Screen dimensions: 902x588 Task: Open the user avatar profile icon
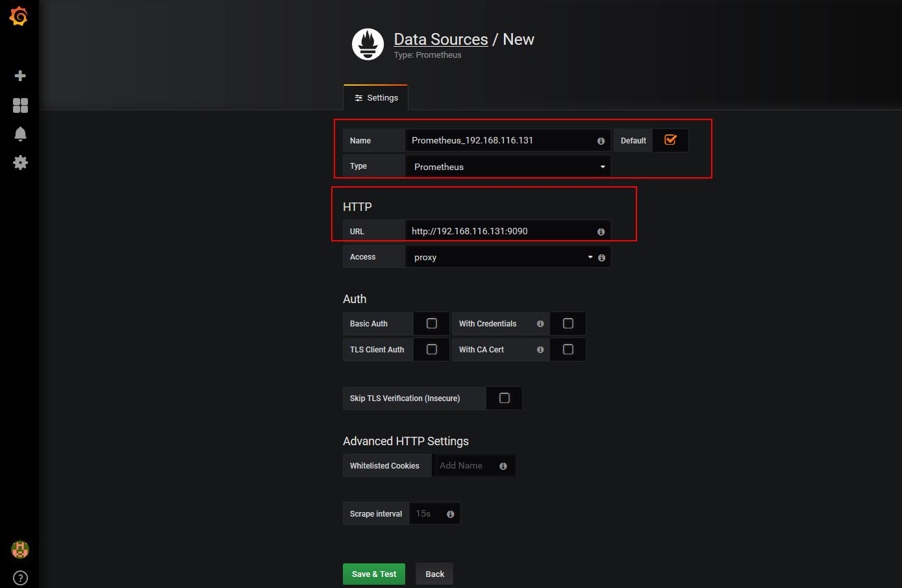(x=20, y=550)
